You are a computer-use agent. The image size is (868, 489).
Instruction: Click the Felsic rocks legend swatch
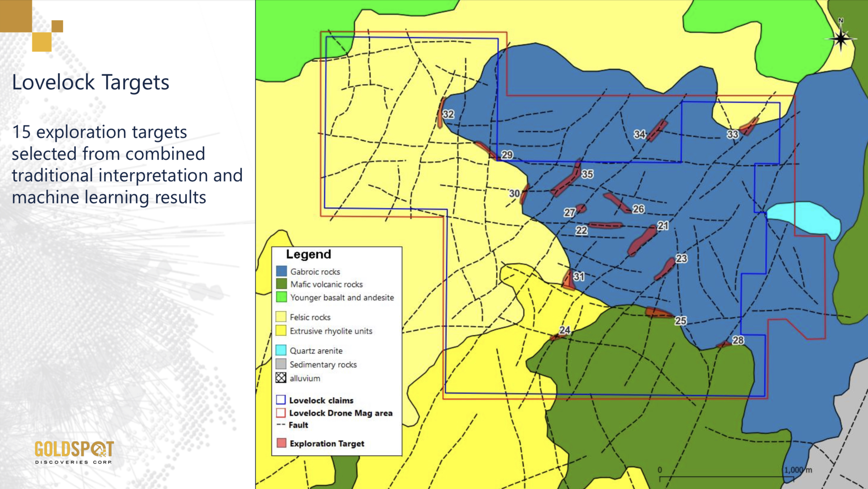pos(281,317)
